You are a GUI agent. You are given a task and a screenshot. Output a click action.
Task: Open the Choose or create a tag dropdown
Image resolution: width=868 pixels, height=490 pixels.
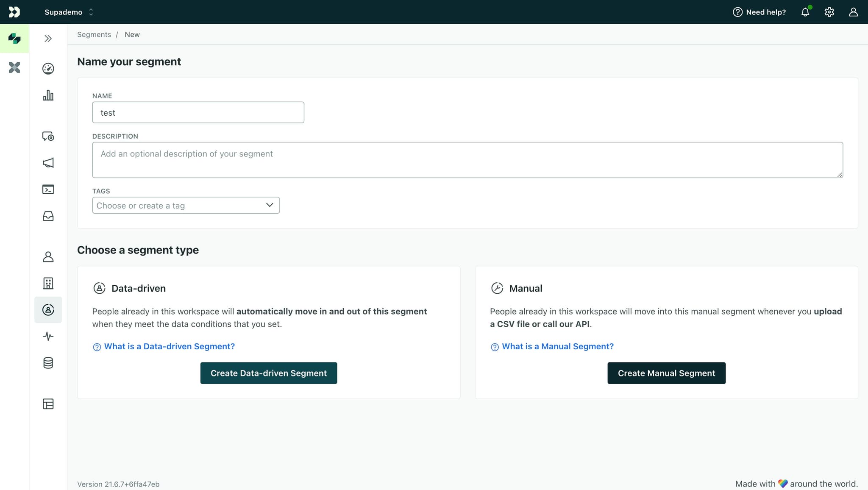click(x=186, y=205)
